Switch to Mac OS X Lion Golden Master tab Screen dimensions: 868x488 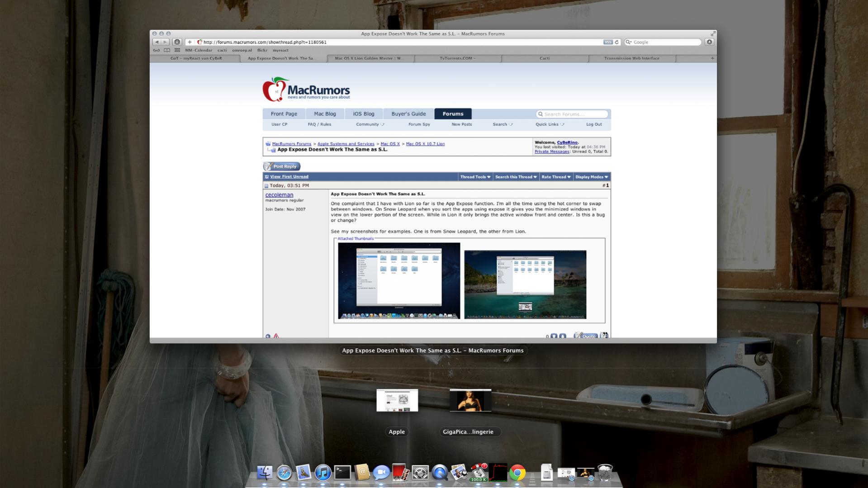click(x=370, y=58)
